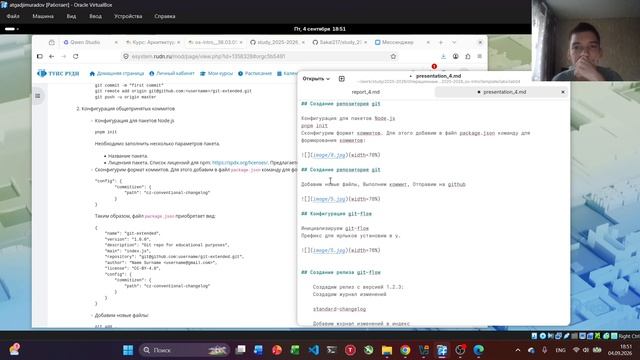Switch to report_4.md tab
This screenshot has height=360, width=640.
click(x=366, y=92)
